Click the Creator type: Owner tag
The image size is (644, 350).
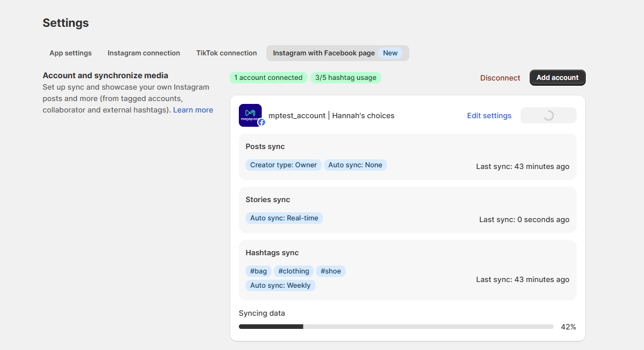tap(283, 165)
